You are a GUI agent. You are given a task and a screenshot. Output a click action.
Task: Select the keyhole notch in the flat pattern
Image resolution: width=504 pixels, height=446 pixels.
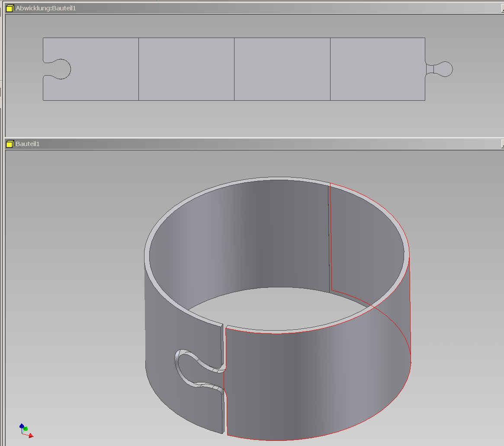(57, 69)
